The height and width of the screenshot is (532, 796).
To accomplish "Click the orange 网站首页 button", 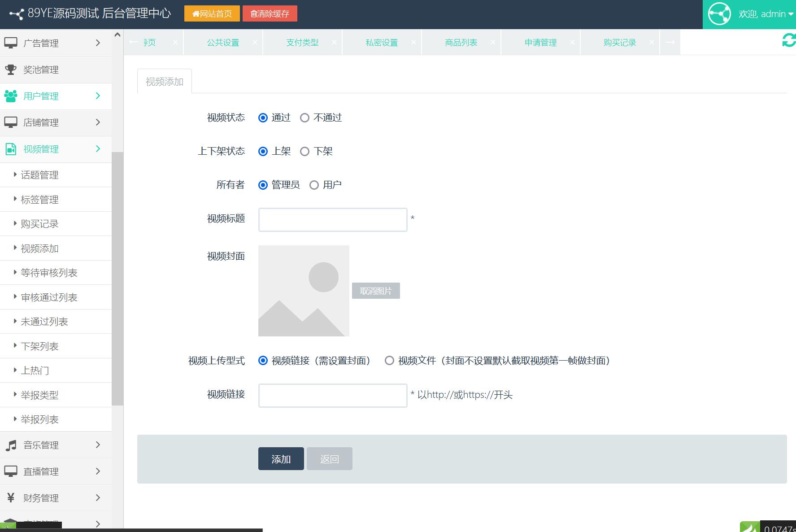I will pyautogui.click(x=212, y=13).
